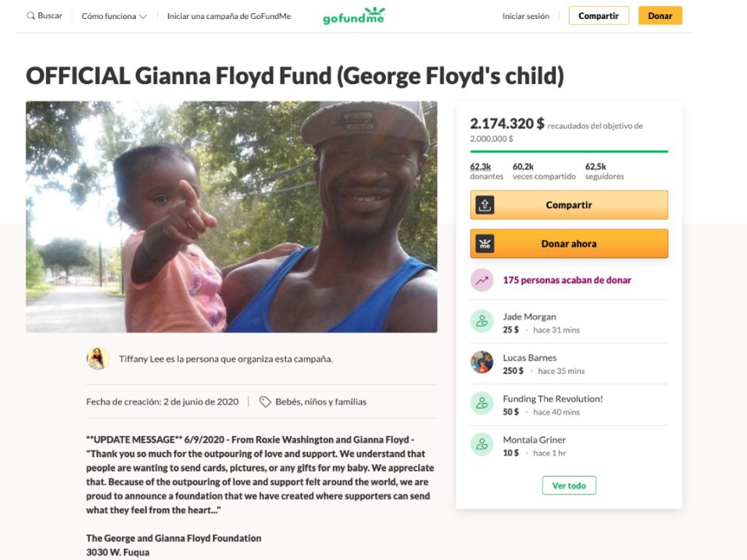Click Tiffany Lee's organizer avatar

(x=98, y=359)
